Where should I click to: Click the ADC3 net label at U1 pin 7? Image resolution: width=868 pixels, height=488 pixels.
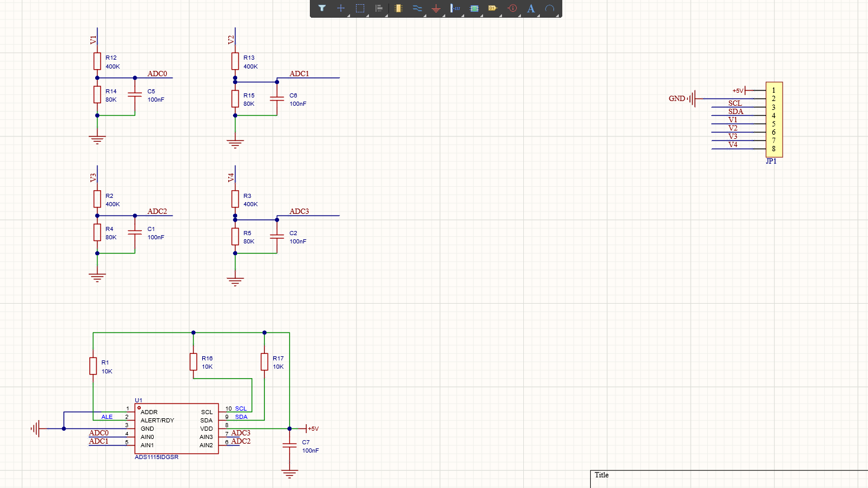(x=241, y=433)
